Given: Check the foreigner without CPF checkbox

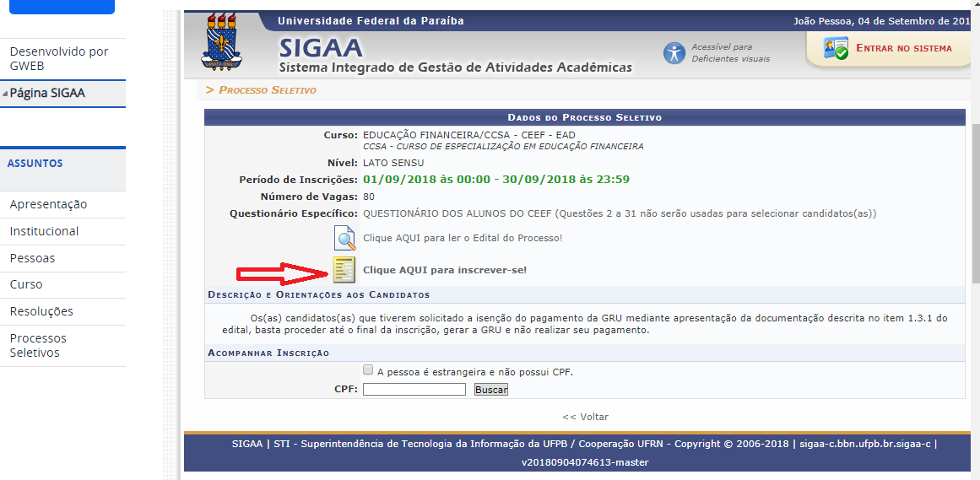Looking at the screenshot, I should point(367,370).
